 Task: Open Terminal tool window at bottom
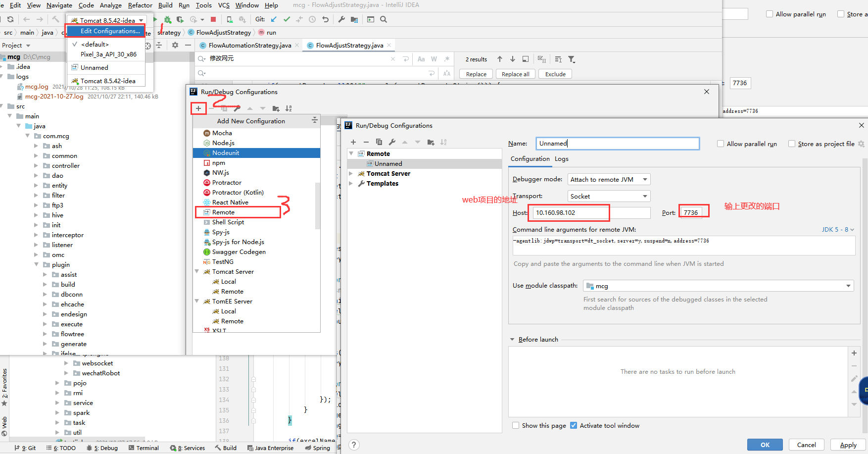pos(144,448)
